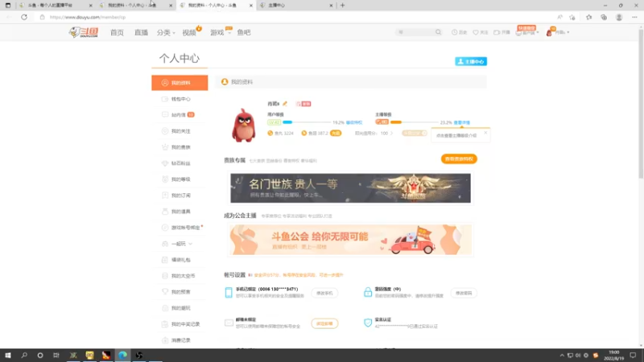Open the blue 查看详情 link

(461, 123)
